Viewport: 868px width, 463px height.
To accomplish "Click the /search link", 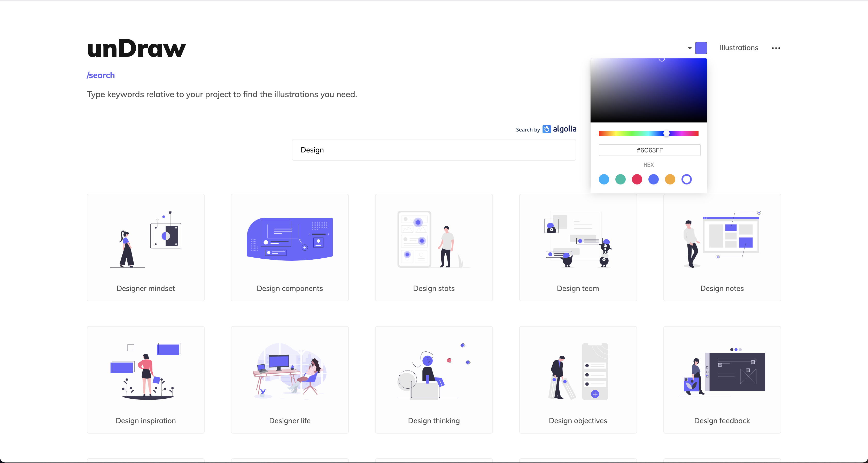I will point(100,75).
